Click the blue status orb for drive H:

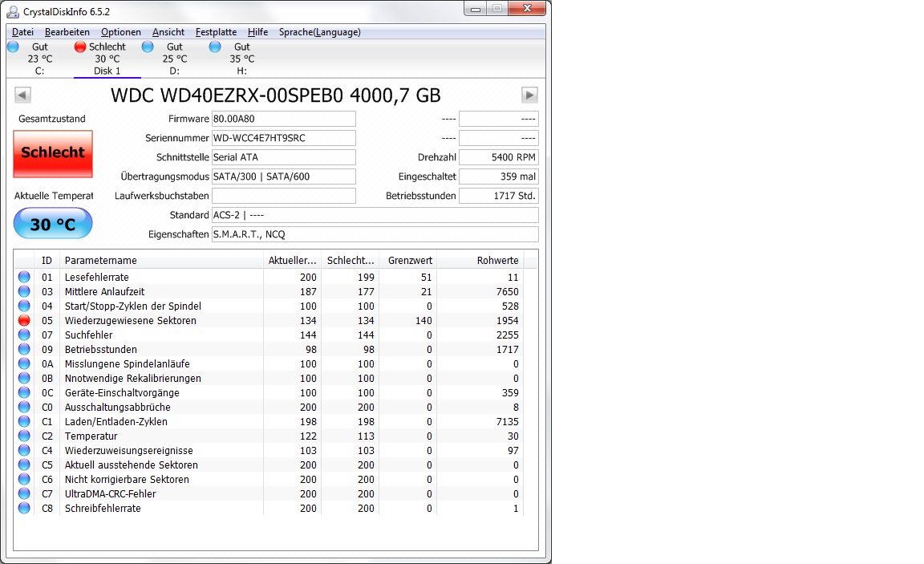point(215,47)
